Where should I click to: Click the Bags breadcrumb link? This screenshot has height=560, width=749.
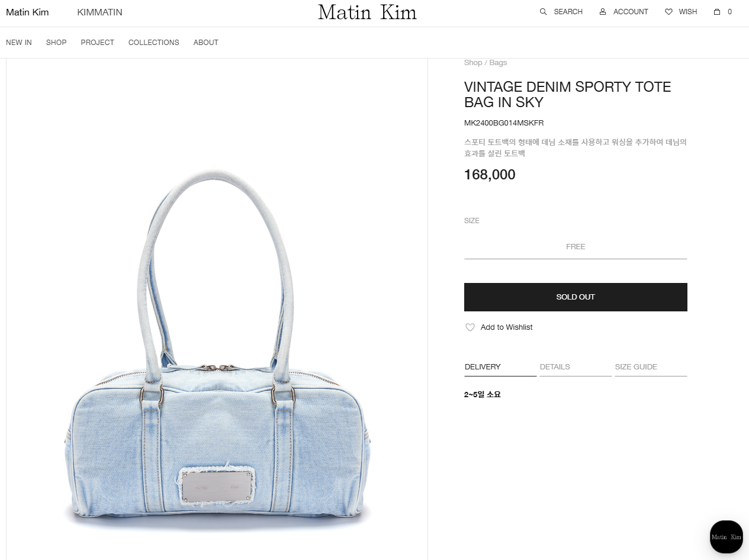[498, 63]
